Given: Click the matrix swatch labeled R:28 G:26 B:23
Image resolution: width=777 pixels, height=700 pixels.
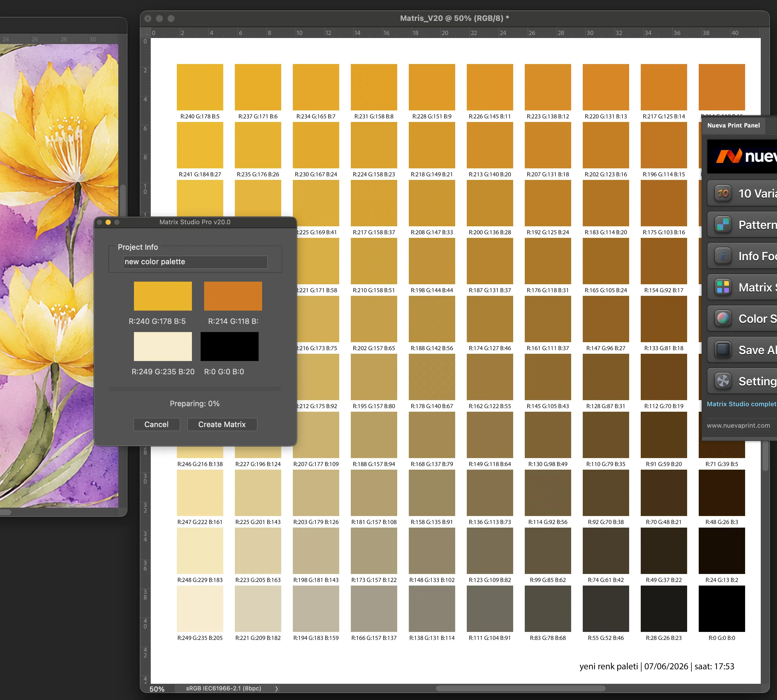Looking at the screenshot, I should (x=664, y=609).
